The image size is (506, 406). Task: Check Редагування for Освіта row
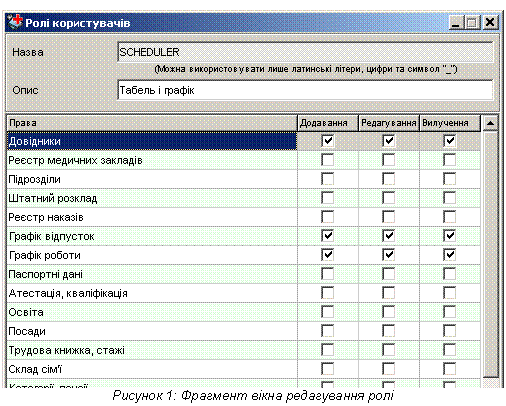[388, 312]
